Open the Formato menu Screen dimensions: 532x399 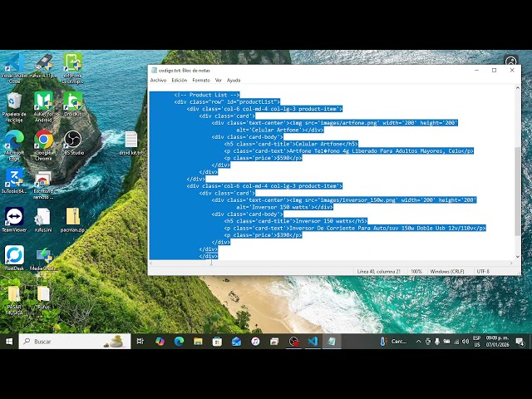point(201,81)
